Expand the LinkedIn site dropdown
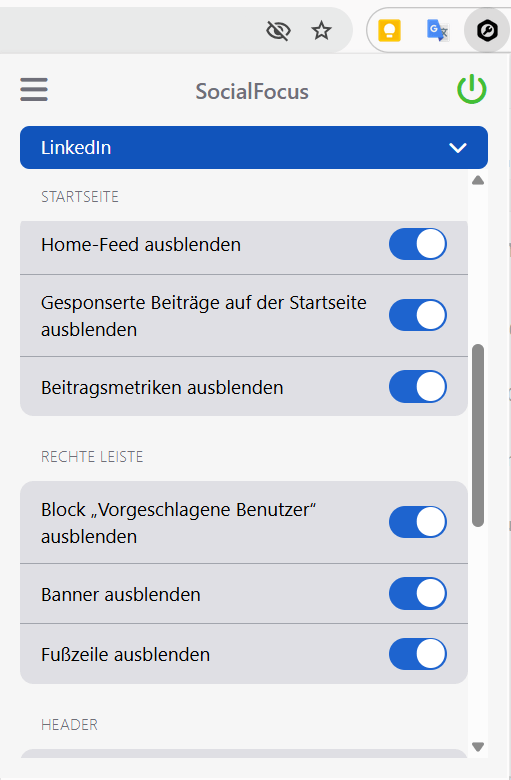Screen dimensions: 511x780 tap(254, 148)
